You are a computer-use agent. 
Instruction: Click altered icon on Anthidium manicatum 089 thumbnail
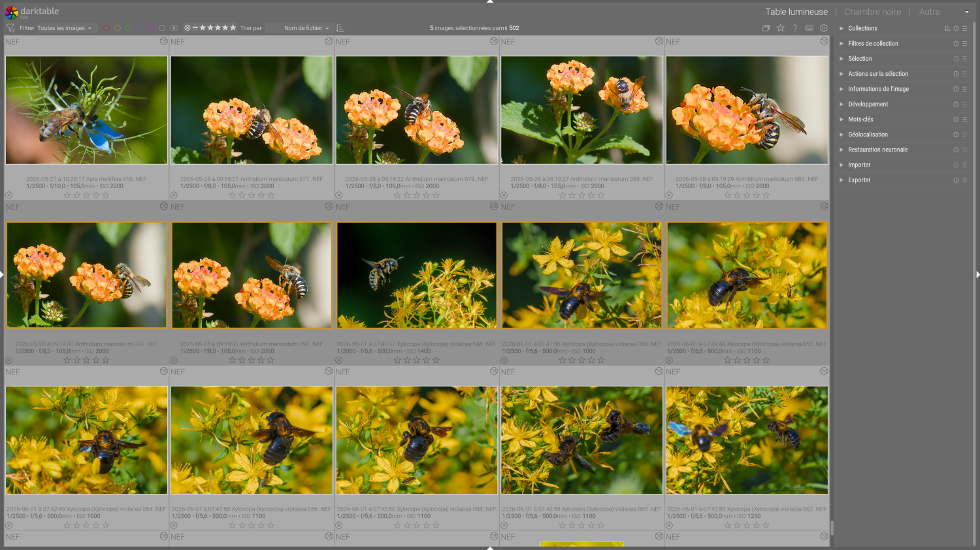824,41
